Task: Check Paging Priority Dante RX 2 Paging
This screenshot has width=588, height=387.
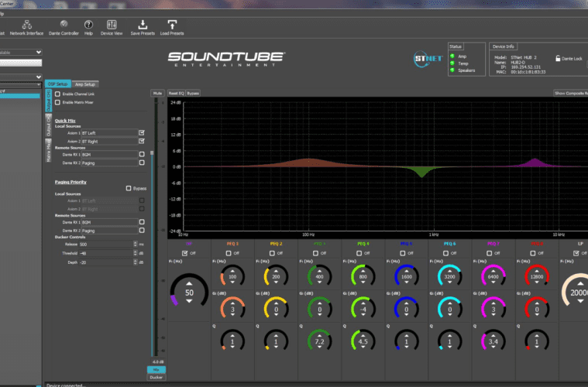Action: point(142,231)
